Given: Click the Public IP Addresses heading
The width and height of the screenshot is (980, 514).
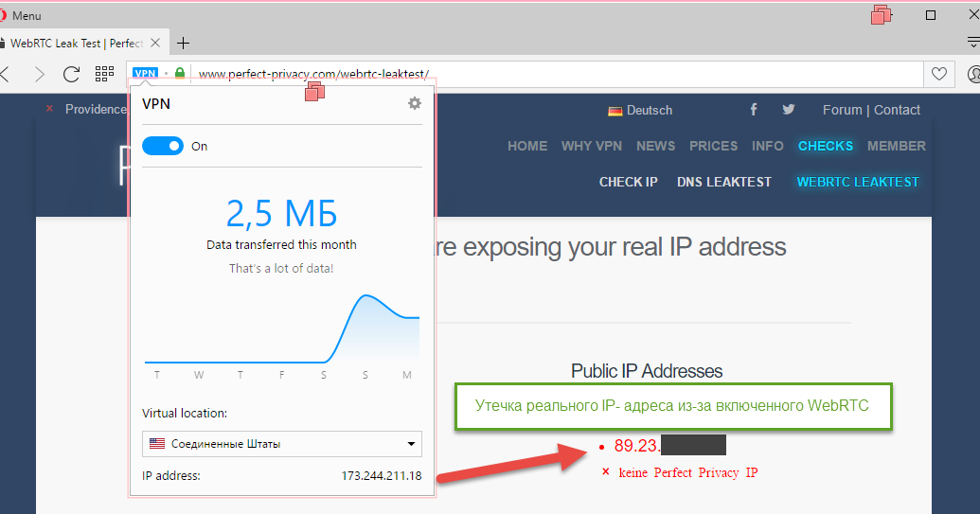Looking at the screenshot, I should point(647,371).
